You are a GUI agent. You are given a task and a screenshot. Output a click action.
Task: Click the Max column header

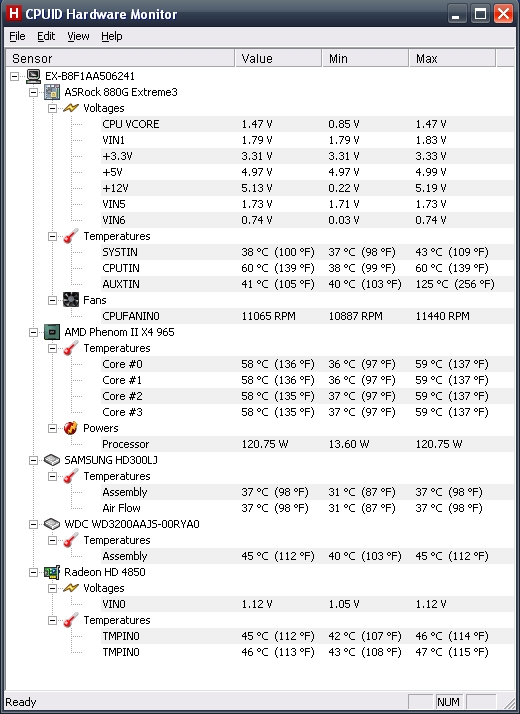[452, 58]
